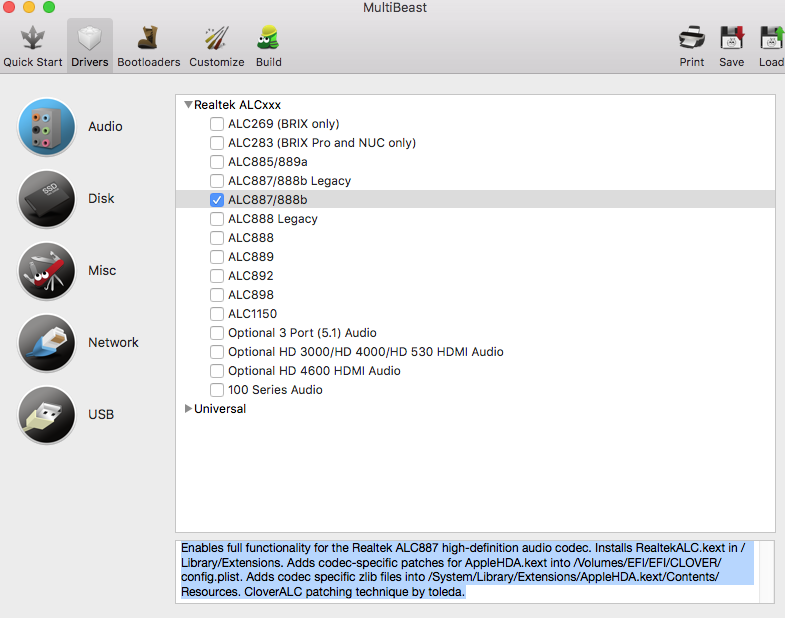The width and height of the screenshot is (785, 618).
Task: Check Optional HD 4600 HDMI Audio
Action: (217, 371)
